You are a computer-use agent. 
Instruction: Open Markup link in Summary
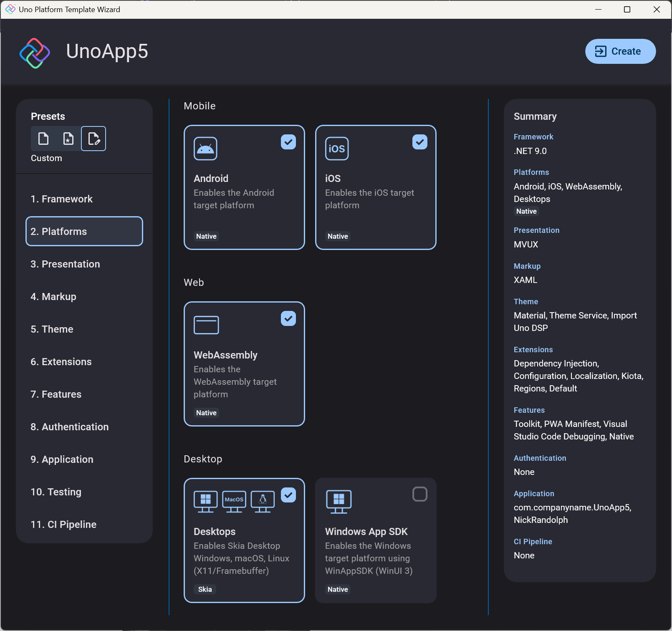click(x=527, y=266)
